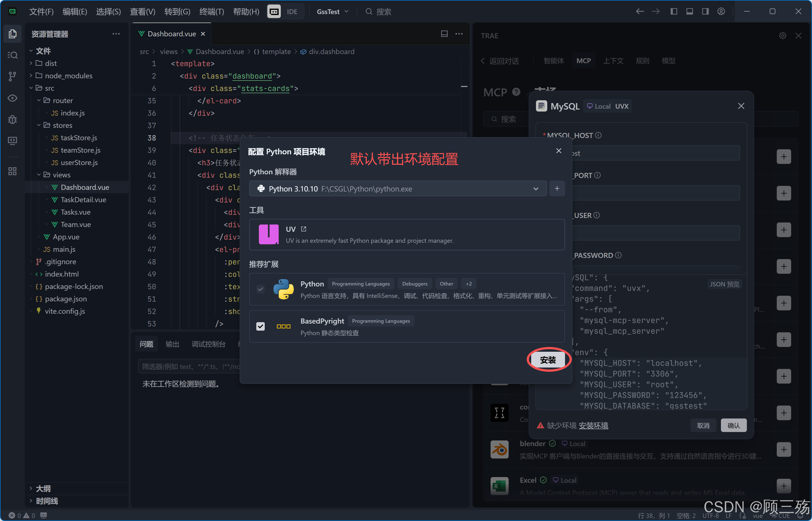Open TaskDetail.vue in the file tree
Screen dimensions: 812x521
point(83,200)
